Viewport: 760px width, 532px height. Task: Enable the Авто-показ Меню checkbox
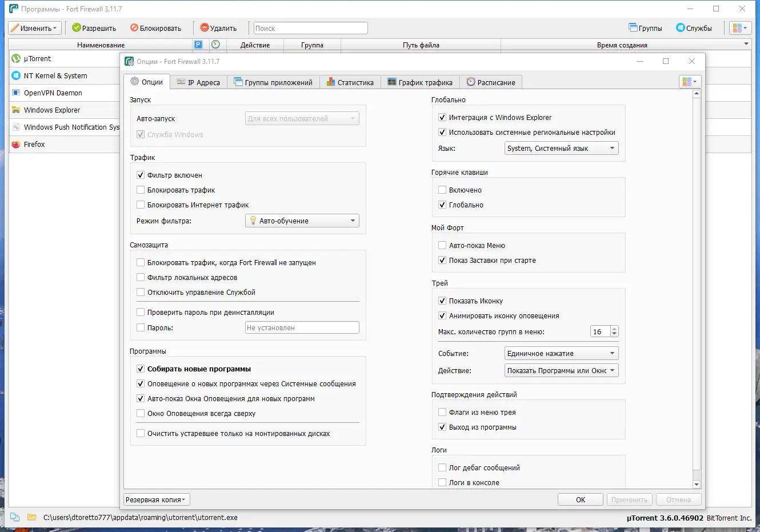click(x=442, y=245)
